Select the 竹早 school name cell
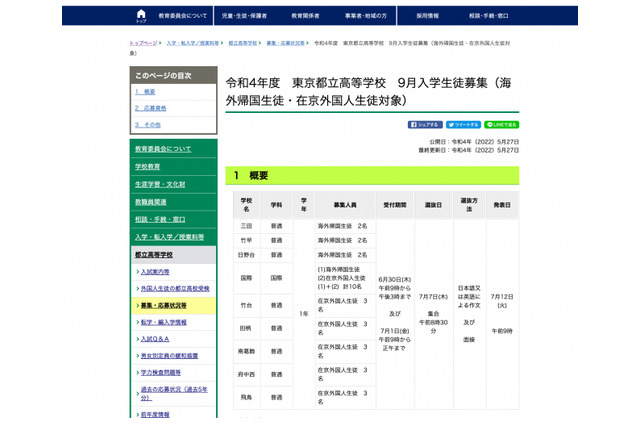 [246, 241]
